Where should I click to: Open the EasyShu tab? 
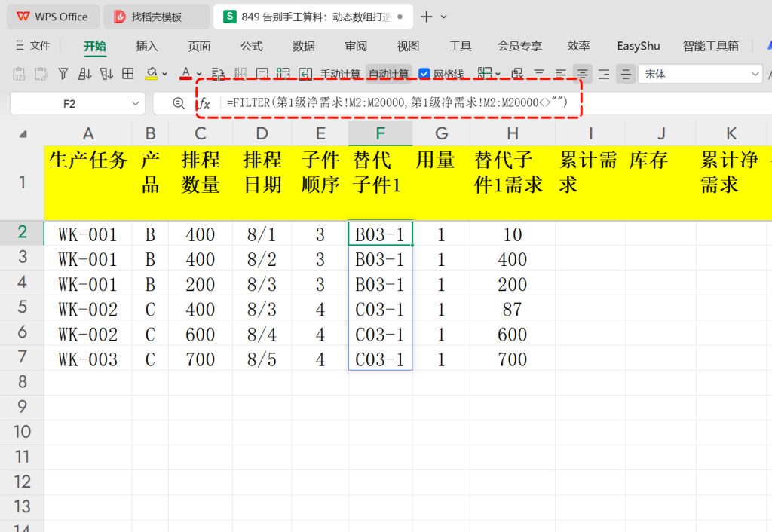tap(638, 46)
